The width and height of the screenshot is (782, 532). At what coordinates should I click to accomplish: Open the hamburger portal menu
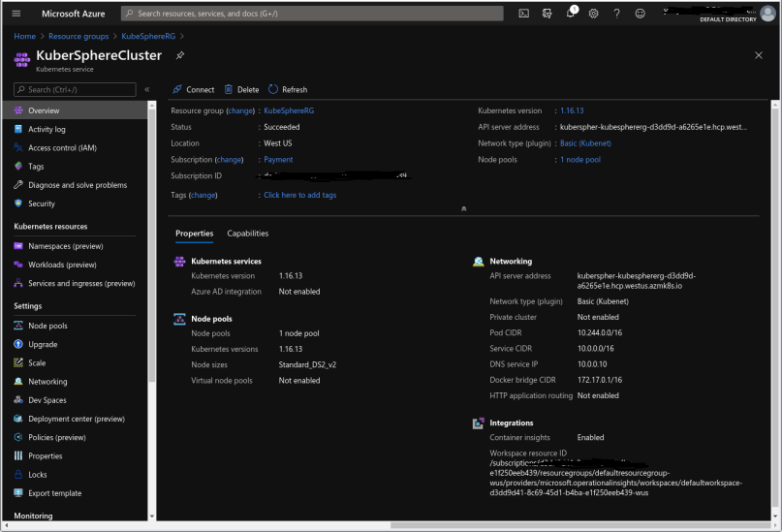point(16,14)
